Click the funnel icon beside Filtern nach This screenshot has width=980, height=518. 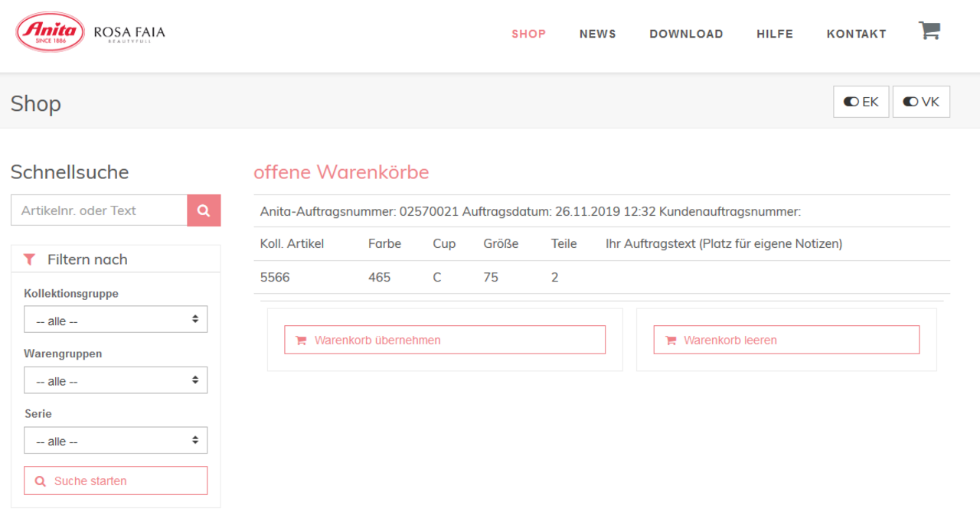pos(29,259)
